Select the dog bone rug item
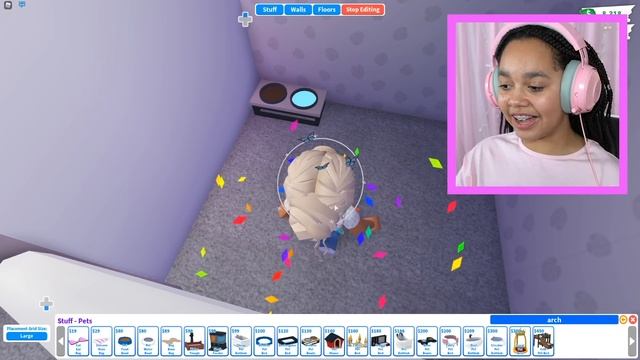Viewport: 640px width, 360px height. click(x=171, y=341)
